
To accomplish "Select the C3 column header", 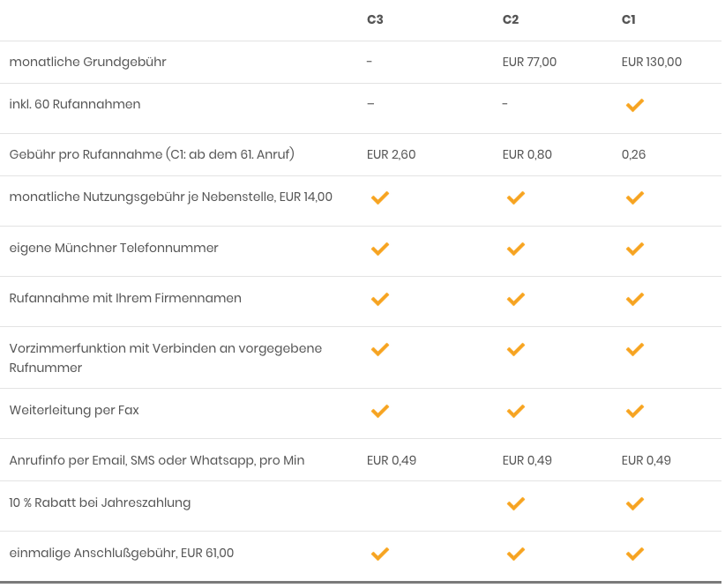I will [375, 19].
